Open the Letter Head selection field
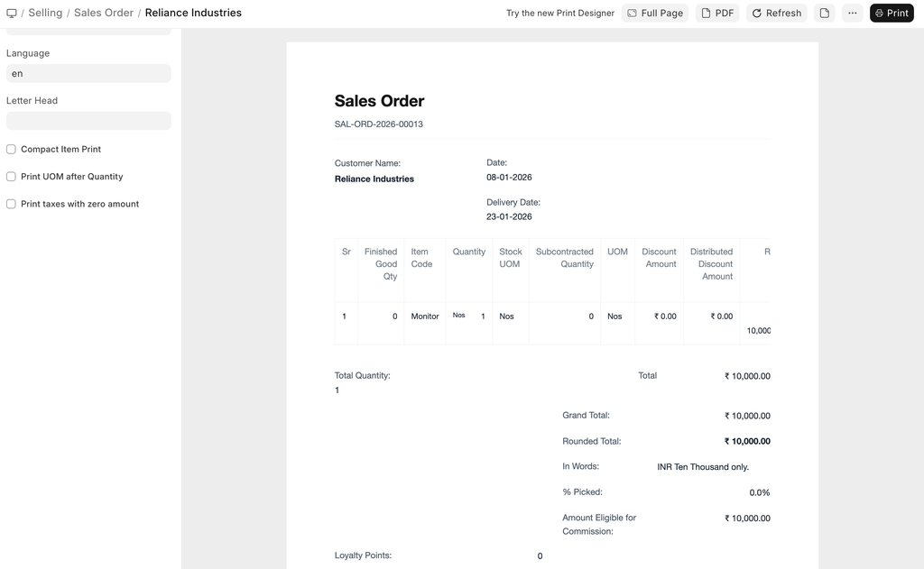 point(88,121)
